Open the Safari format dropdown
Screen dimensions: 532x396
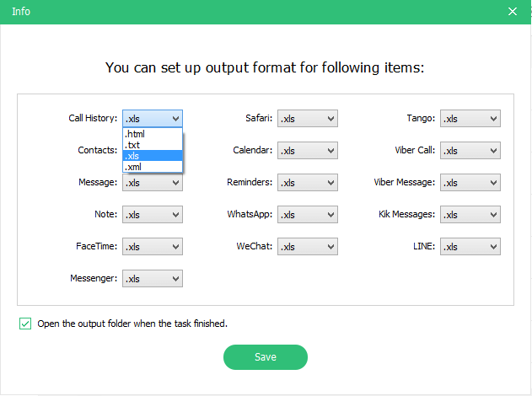(x=307, y=119)
